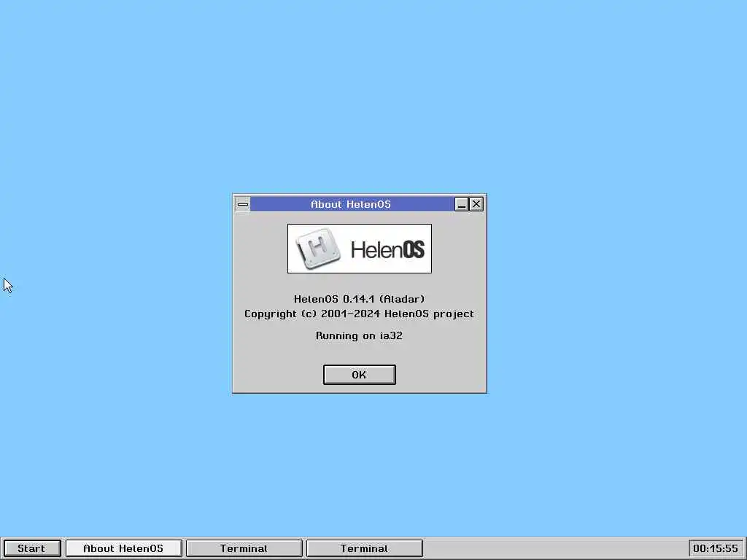Click the OK button in About dialog
The image size is (747, 560).
coord(359,375)
